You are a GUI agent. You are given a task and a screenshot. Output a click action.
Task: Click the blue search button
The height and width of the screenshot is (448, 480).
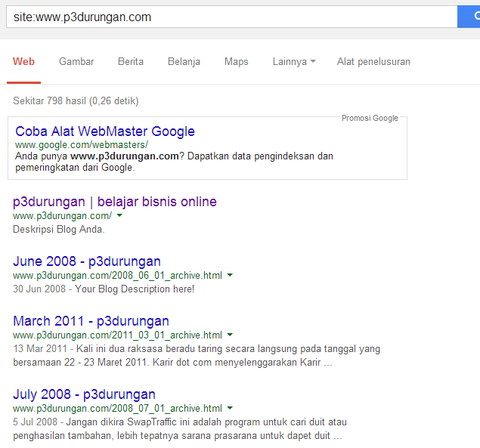pos(469,17)
